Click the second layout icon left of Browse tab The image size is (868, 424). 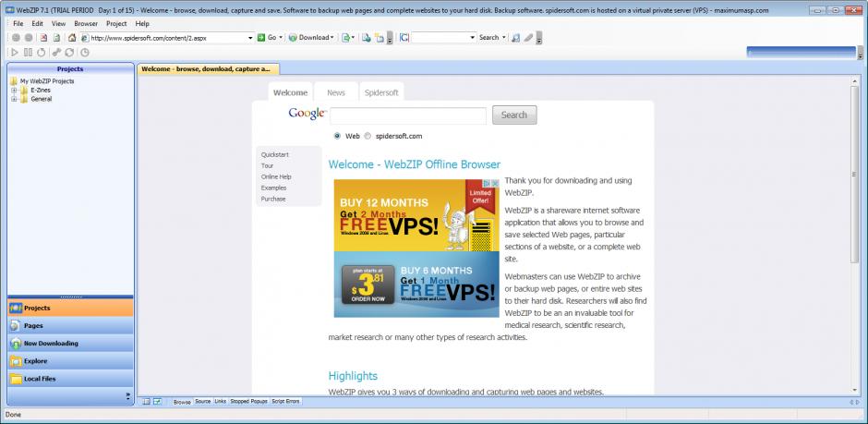(x=158, y=401)
